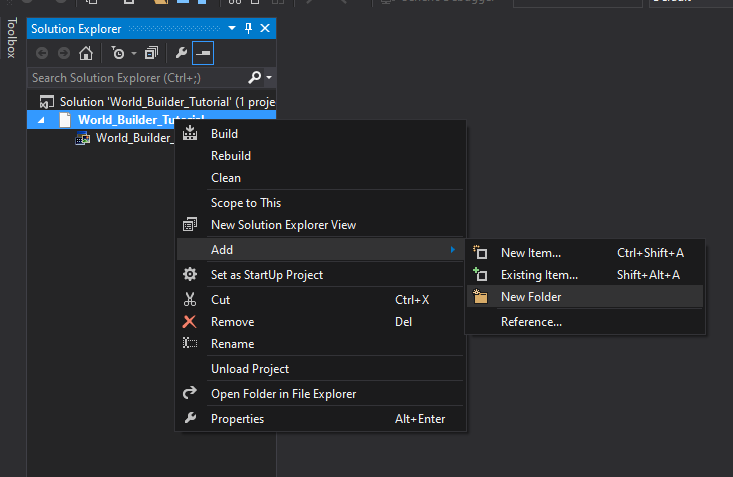Select Rebuild from the context menu

tap(231, 156)
